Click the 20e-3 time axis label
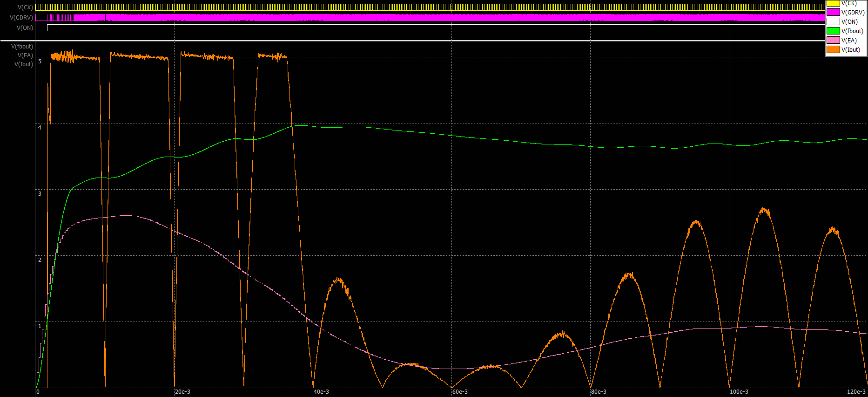The height and width of the screenshot is (397, 868). tap(182, 392)
